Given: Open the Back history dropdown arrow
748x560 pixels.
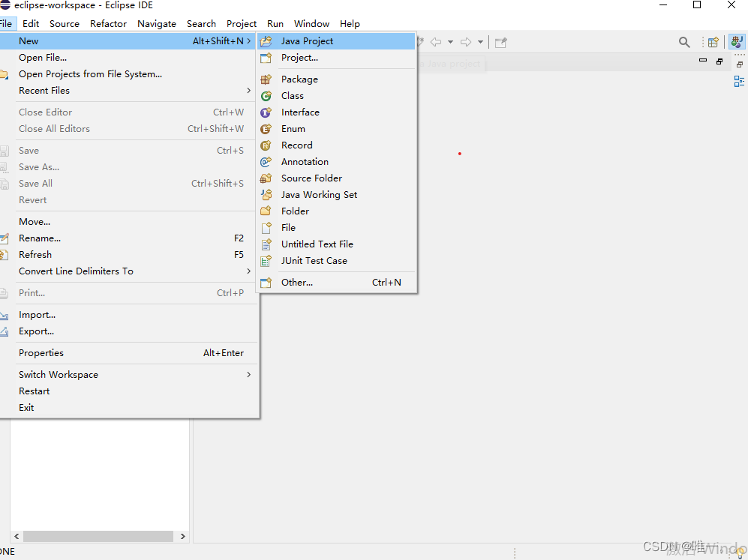Looking at the screenshot, I should tap(450, 42).
